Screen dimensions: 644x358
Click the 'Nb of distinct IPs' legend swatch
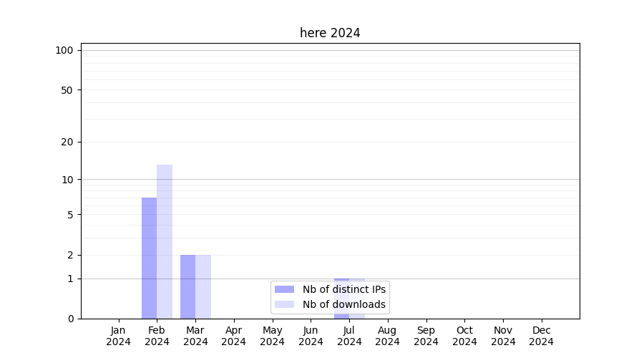pos(284,289)
